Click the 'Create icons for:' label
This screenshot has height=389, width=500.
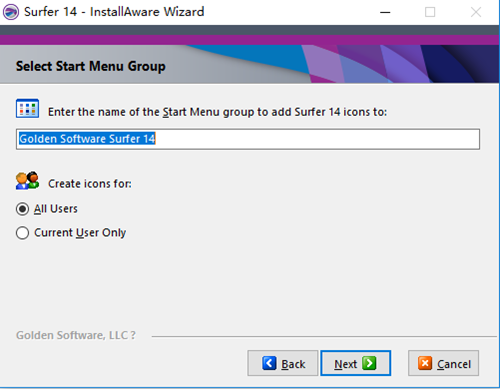[x=90, y=184]
